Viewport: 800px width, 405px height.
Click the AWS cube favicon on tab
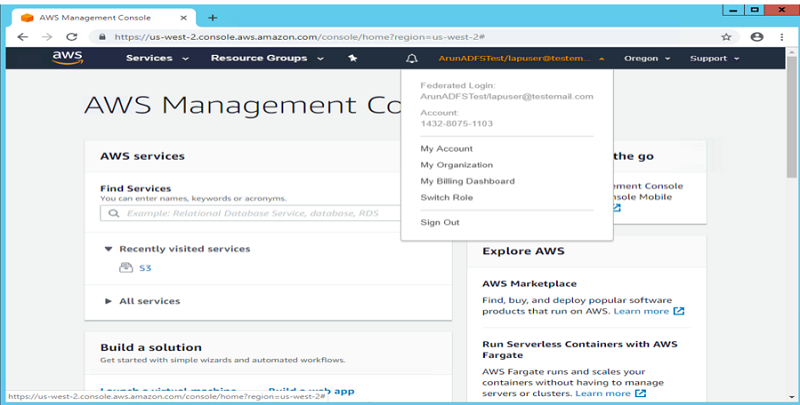click(27, 18)
